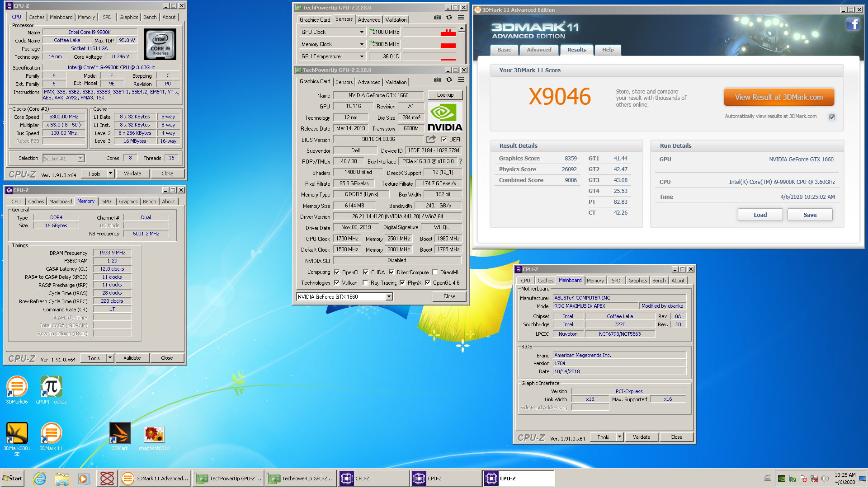Click scroll up arrow in GPU-Z Sensors list
The height and width of the screenshot is (488, 868).
pyautogui.click(x=462, y=28)
